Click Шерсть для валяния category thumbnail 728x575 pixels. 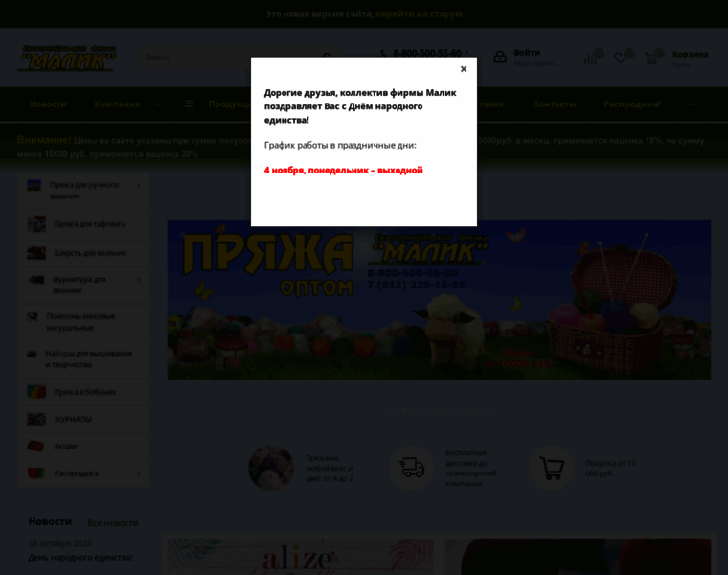point(36,253)
